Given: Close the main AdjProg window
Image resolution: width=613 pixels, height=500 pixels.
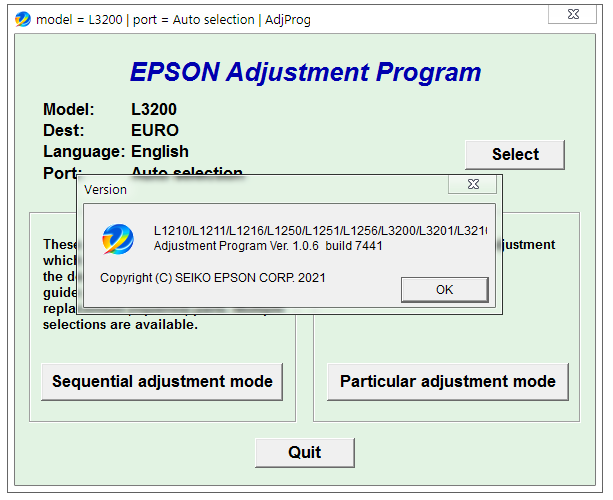Looking at the screenshot, I should coord(573,14).
